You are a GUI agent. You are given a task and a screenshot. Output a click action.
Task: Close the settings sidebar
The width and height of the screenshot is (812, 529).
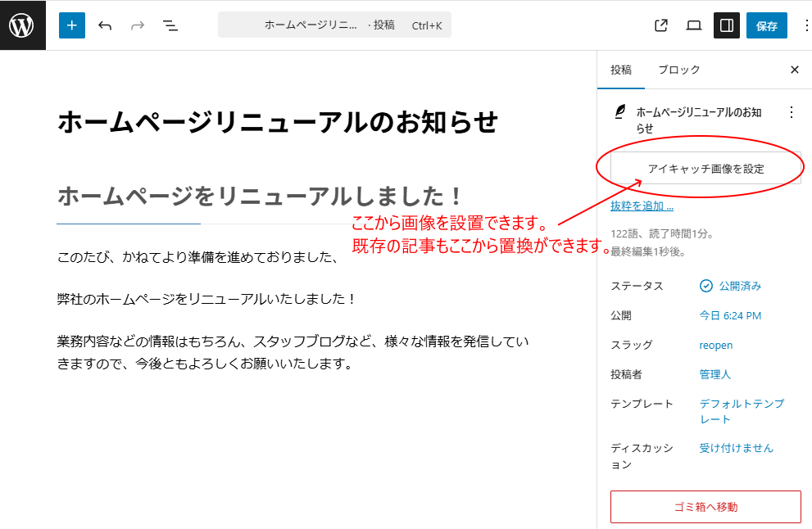tap(794, 70)
